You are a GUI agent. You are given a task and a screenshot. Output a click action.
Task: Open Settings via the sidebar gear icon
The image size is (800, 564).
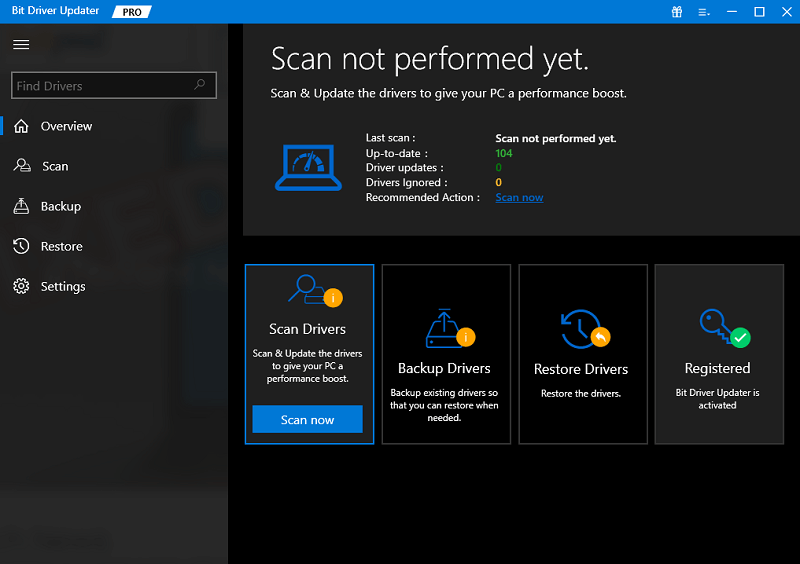[21, 286]
